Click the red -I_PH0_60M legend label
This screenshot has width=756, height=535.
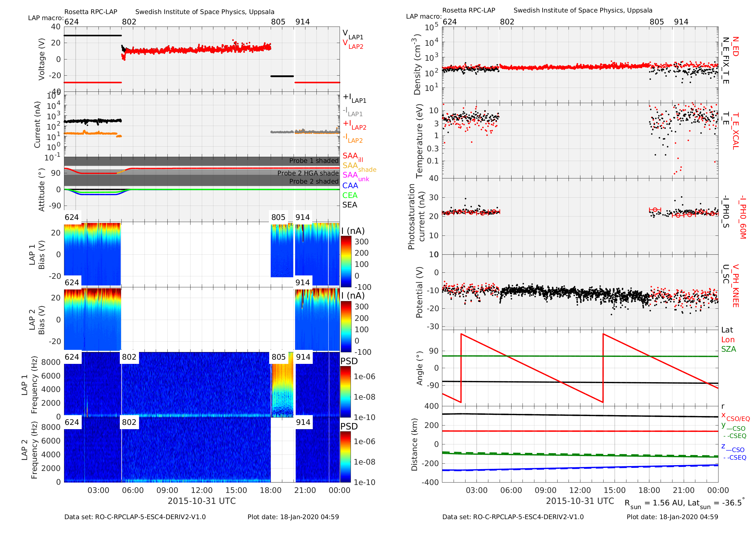tap(743, 217)
